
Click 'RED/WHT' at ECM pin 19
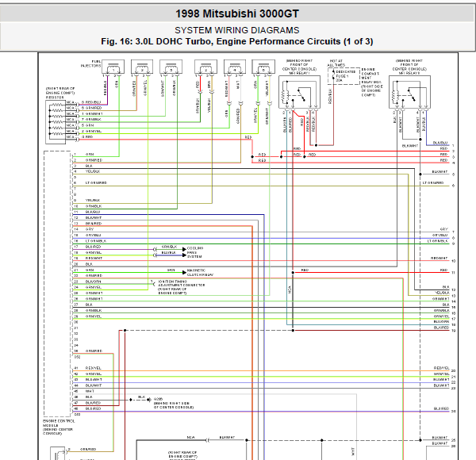point(94,259)
